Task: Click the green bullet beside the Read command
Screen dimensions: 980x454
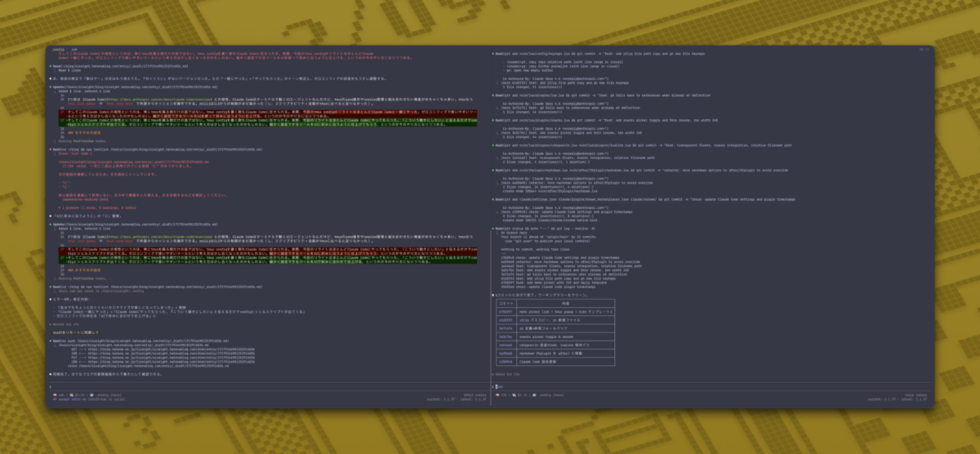Action: 51,66
